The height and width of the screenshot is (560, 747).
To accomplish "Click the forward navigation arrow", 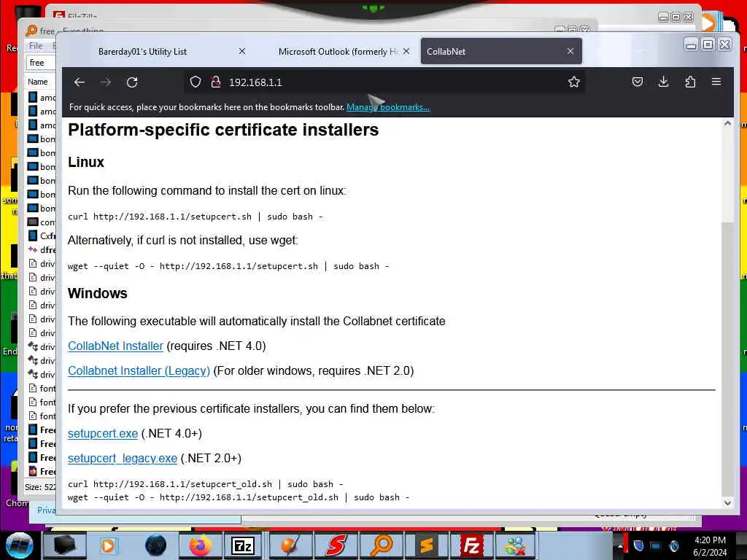I will [106, 82].
